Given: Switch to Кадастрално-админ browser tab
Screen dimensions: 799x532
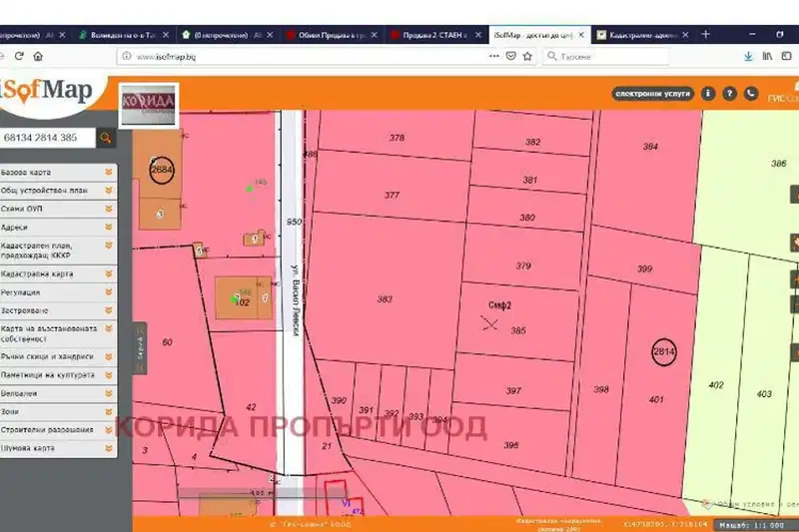Looking at the screenshot, I should (x=643, y=35).
